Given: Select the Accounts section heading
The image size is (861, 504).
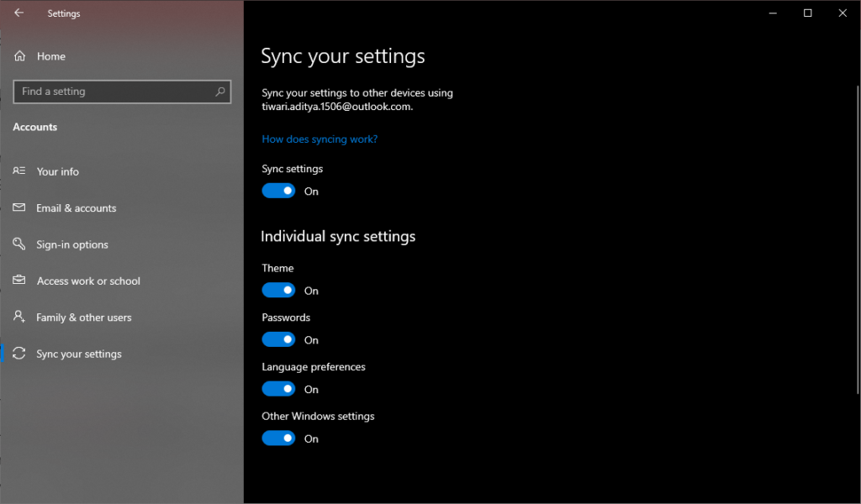Looking at the screenshot, I should (x=34, y=127).
